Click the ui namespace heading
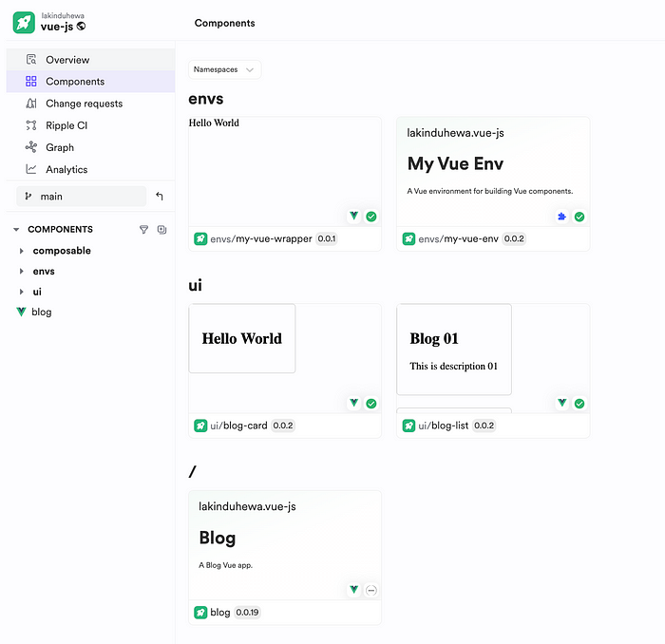 click(195, 285)
